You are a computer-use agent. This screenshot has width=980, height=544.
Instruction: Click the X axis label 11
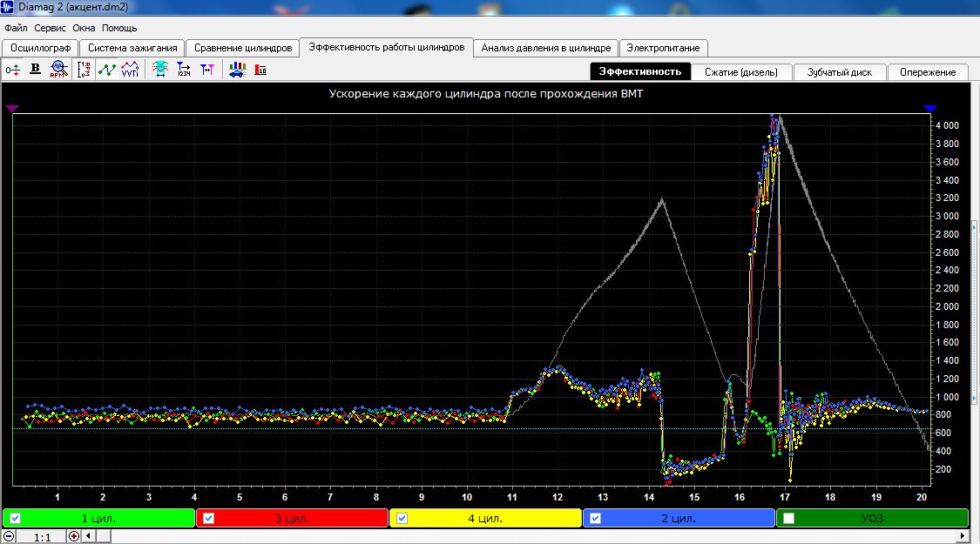coord(512,497)
